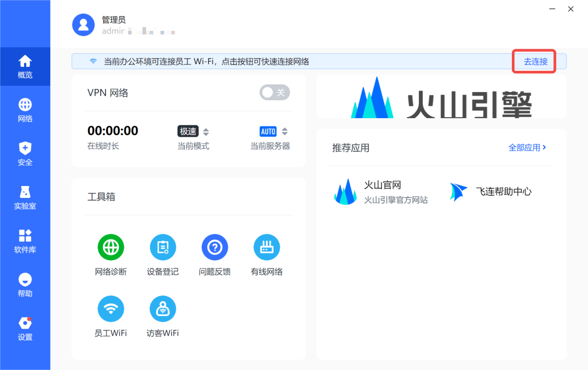The height and width of the screenshot is (370, 588).
Task: Open the 设备登记 device registration tool
Action: (x=163, y=247)
